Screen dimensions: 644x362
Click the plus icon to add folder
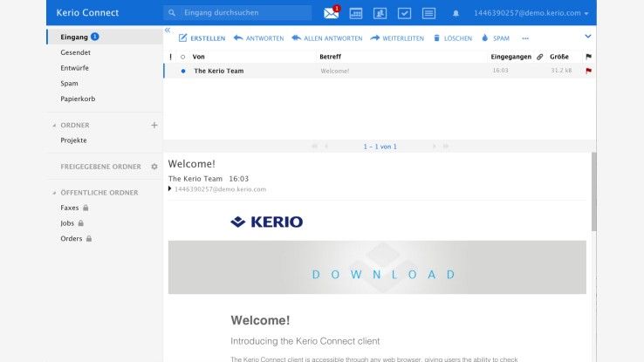154,125
